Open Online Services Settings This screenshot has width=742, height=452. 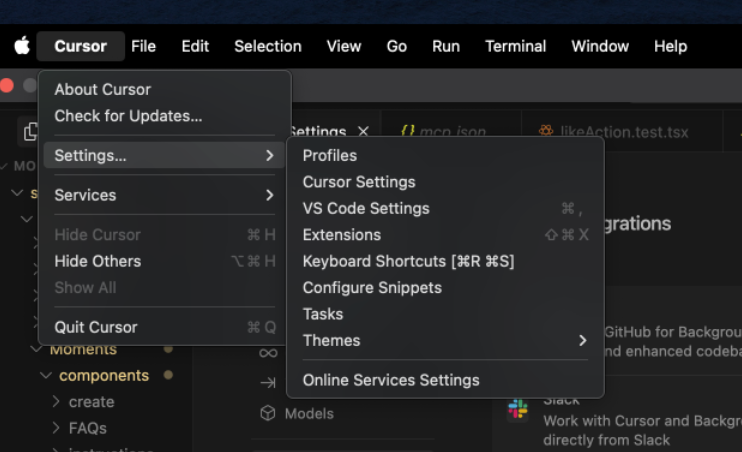tap(391, 380)
